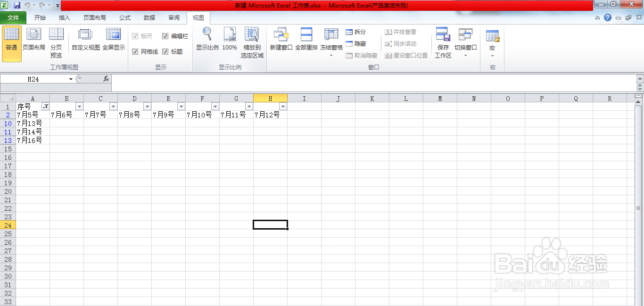644x306 pixels.
Task: Open the Excel help question mark icon
Action: pyautogui.click(x=608, y=17)
